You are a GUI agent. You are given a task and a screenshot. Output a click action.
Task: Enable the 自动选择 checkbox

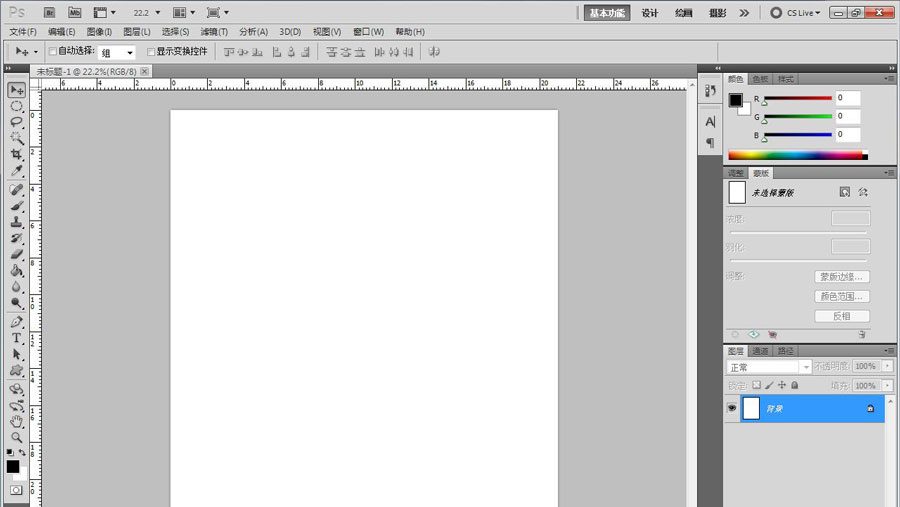(x=53, y=51)
